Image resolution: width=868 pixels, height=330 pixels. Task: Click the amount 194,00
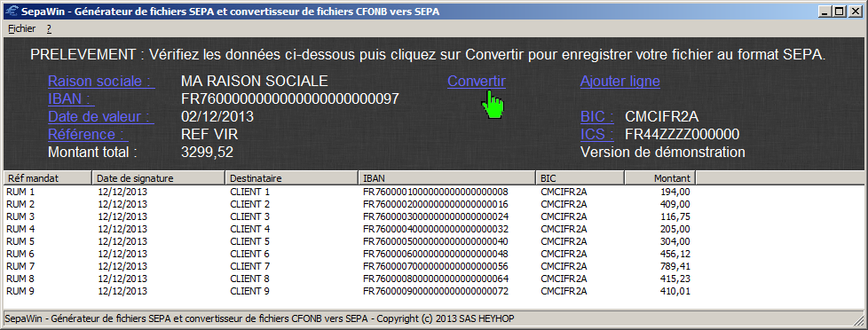pyautogui.click(x=675, y=192)
